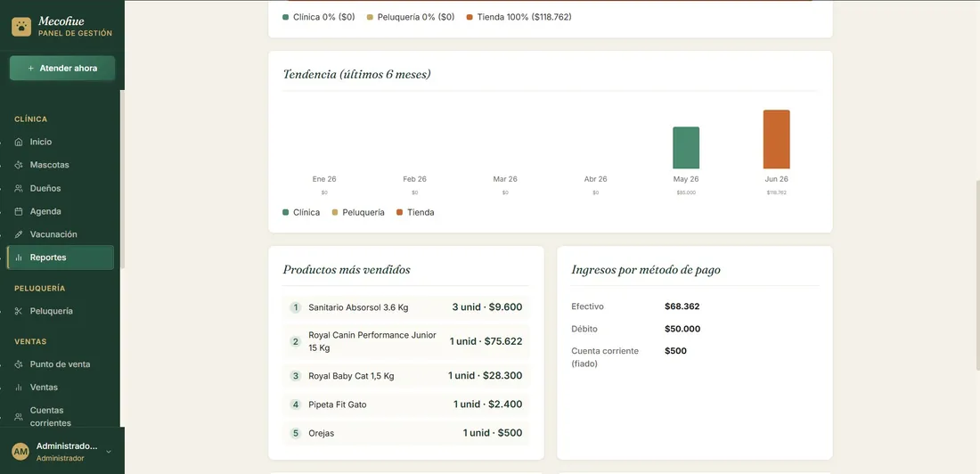The image size is (980, 474).
Task: Open the Ventas page
Action: (x=61, y=387)
